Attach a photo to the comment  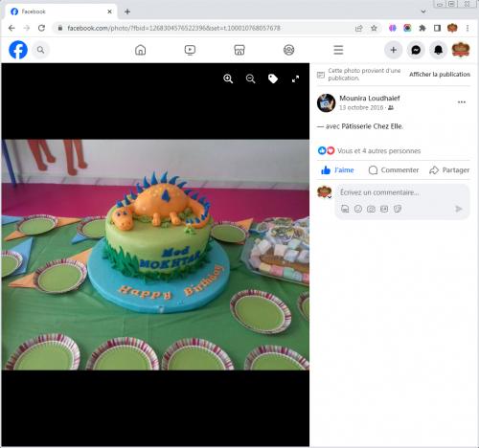pyautogui.click(x=371, y=209)
